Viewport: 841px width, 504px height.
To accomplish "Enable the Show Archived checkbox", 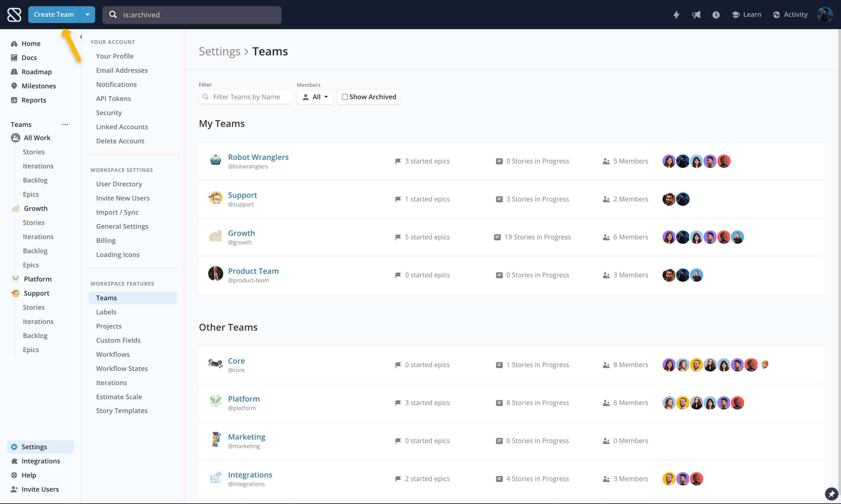I will 345,97.
